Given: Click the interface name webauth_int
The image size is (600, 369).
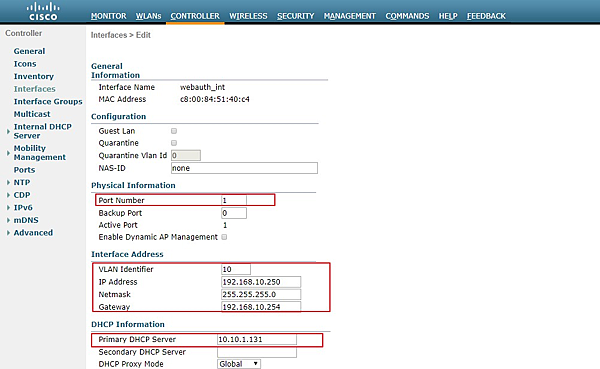Looking at the screenshot, I should pos(202,87).
